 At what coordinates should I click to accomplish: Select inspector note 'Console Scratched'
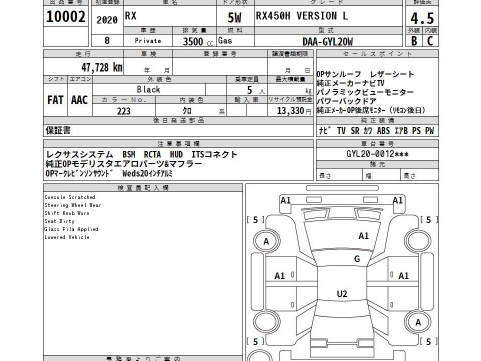pos(70,197)
